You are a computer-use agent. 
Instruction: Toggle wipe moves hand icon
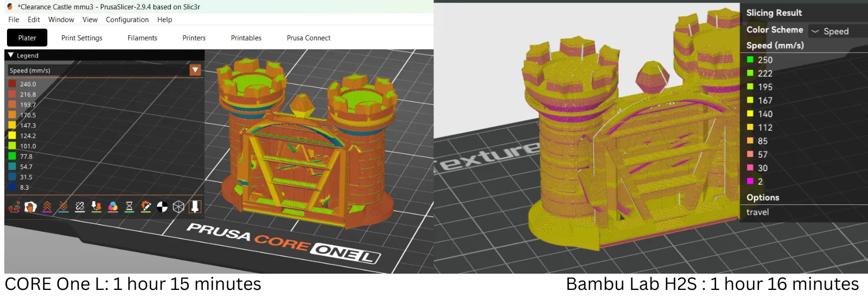tap(31, 206)
